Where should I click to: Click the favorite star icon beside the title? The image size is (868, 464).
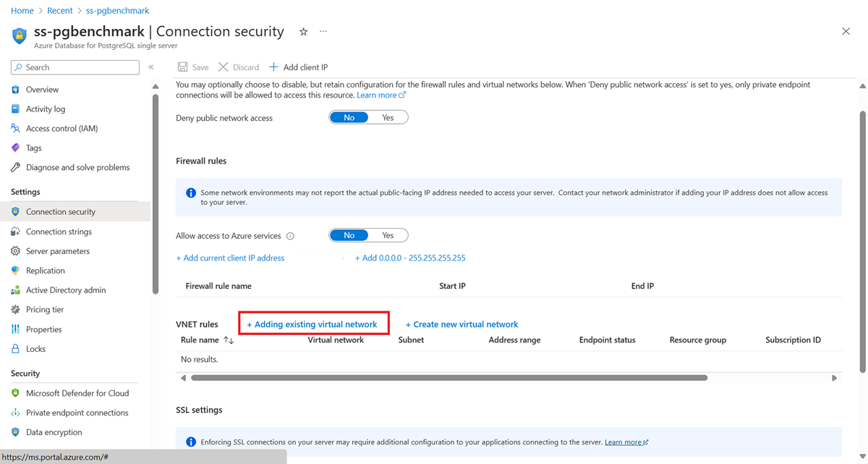coord(304,32)
